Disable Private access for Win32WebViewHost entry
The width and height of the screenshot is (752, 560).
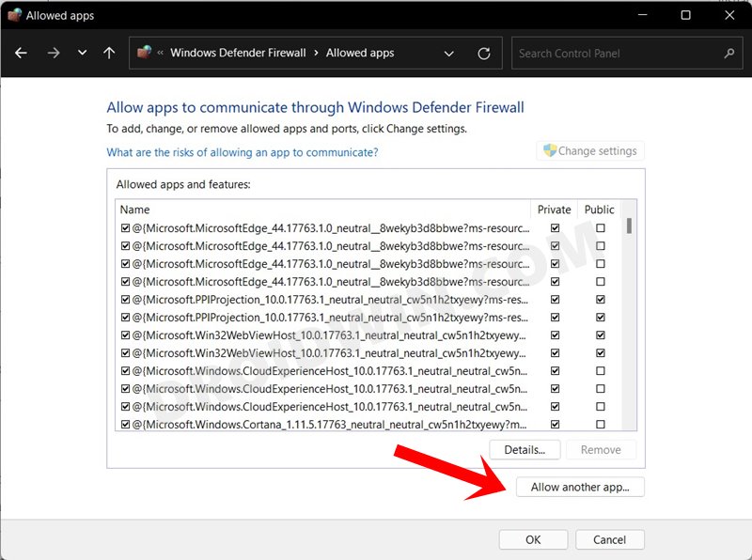coord(554,335)
